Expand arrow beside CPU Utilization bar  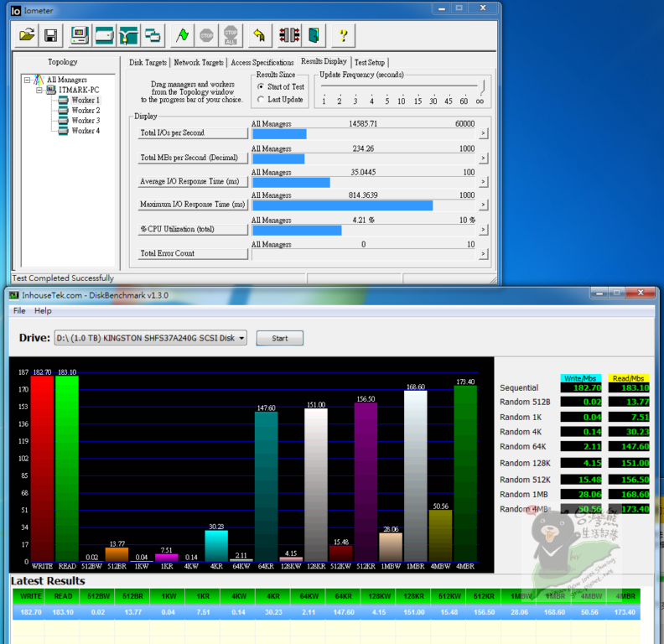click(483, 230)
